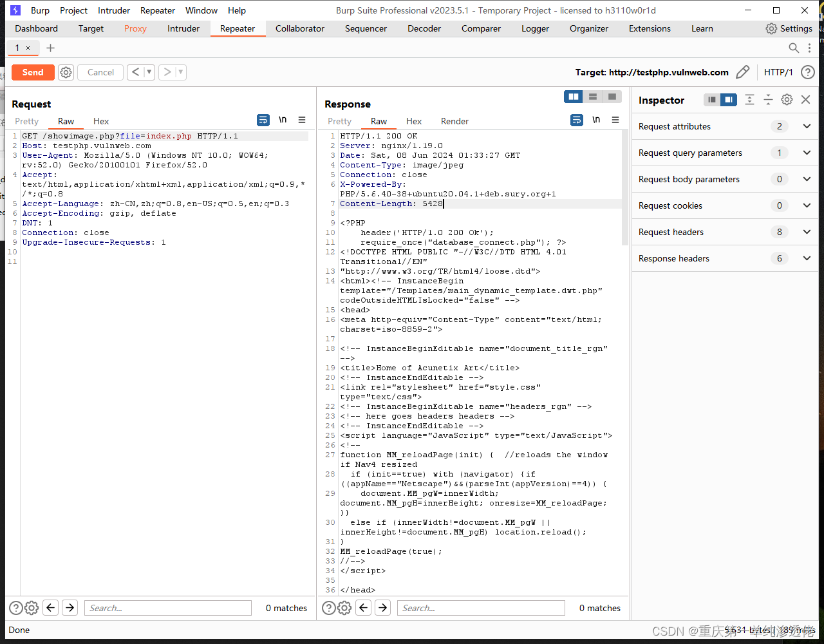Open Request search settings gear
Viewport: 824px width, 644px height.
(x=32, y=607)
